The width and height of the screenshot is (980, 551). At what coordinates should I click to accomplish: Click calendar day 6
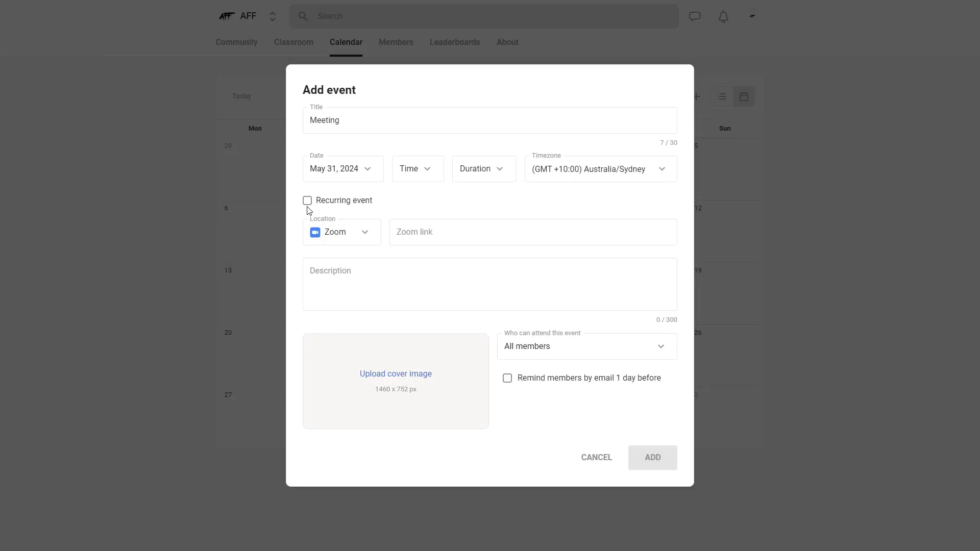[226, 208]
